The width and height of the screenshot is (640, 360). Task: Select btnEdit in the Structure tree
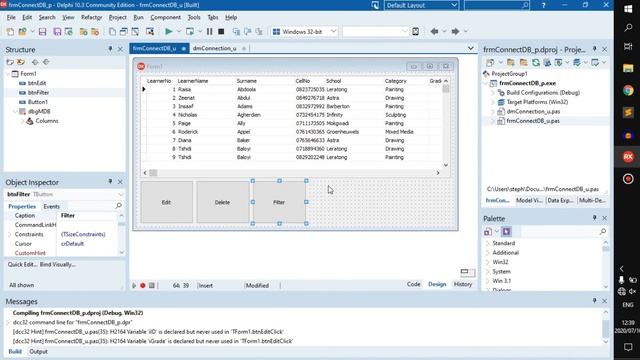[x=37, y=83]
